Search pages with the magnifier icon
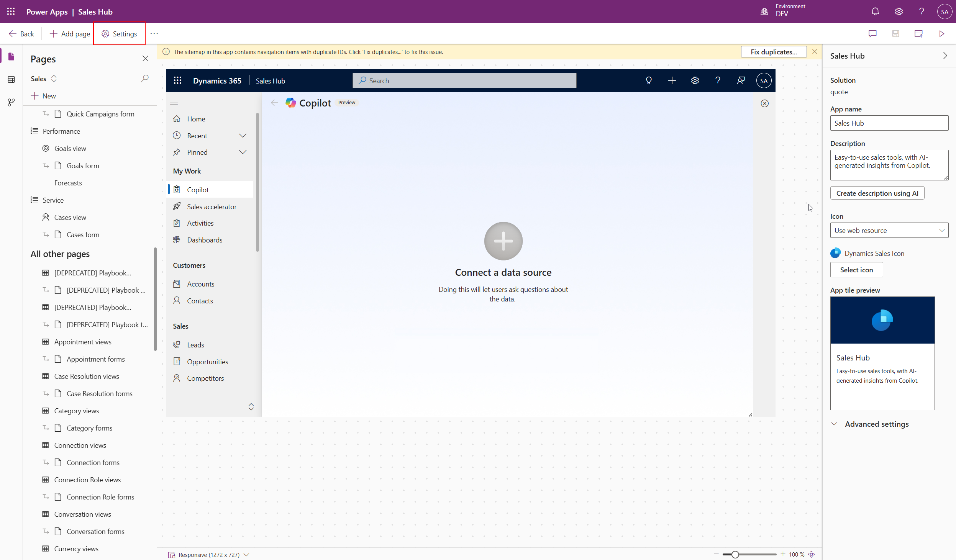The image size is (956, 560). pyautogui.click(x=144, y=79)
